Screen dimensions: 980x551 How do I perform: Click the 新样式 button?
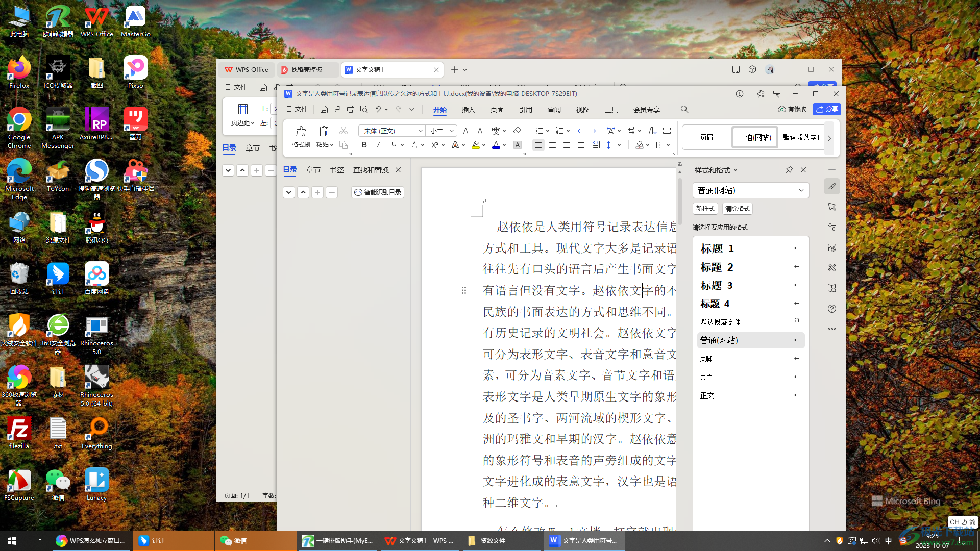(705, 209)
